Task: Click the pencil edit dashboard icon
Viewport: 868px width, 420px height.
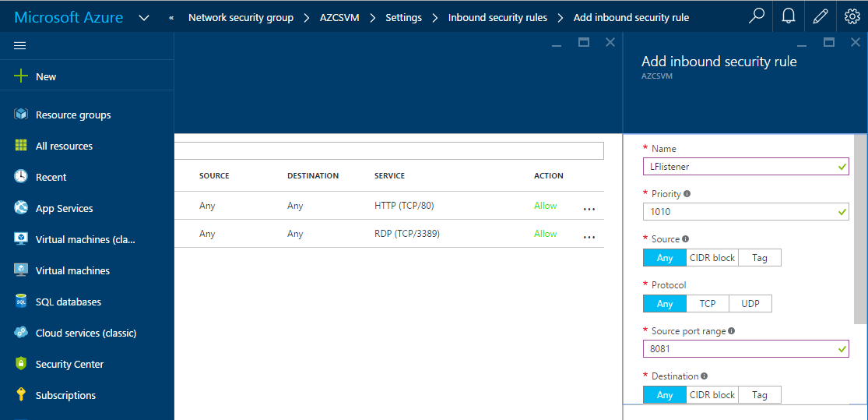Action: (820, 16)
